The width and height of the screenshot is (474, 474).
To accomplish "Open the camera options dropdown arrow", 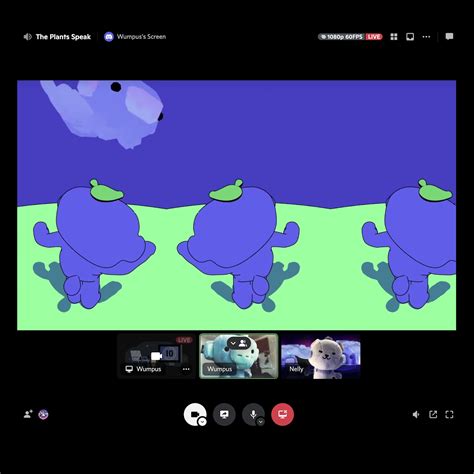I will pyautogui.click(x=202, y=422).
